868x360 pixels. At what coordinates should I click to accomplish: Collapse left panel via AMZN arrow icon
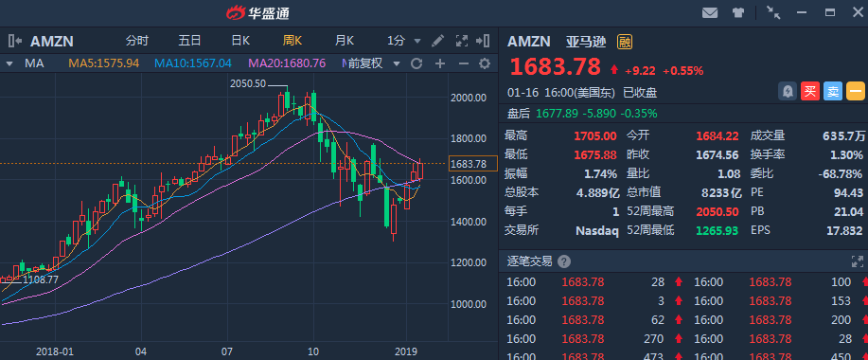[15, 41]
